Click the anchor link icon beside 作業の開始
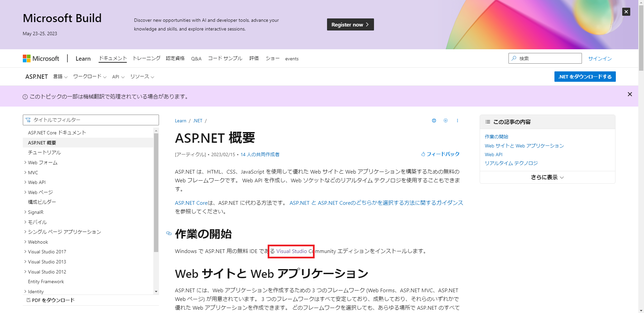644x313 pixels. coord(169,234)
